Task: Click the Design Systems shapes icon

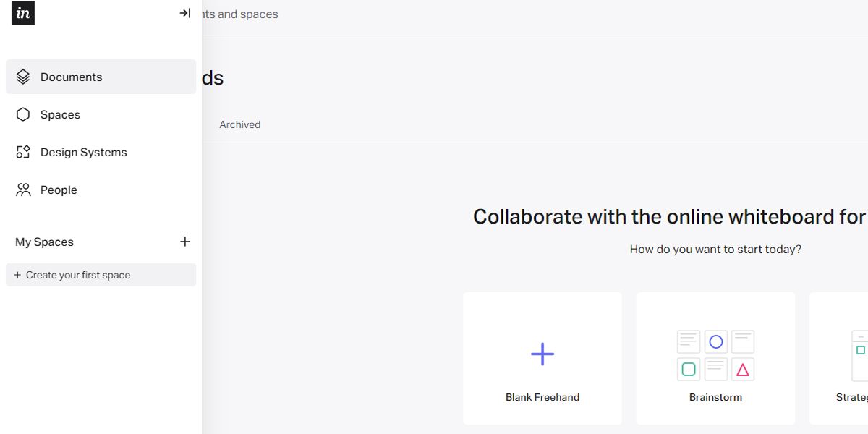Action: coord(23,152)
